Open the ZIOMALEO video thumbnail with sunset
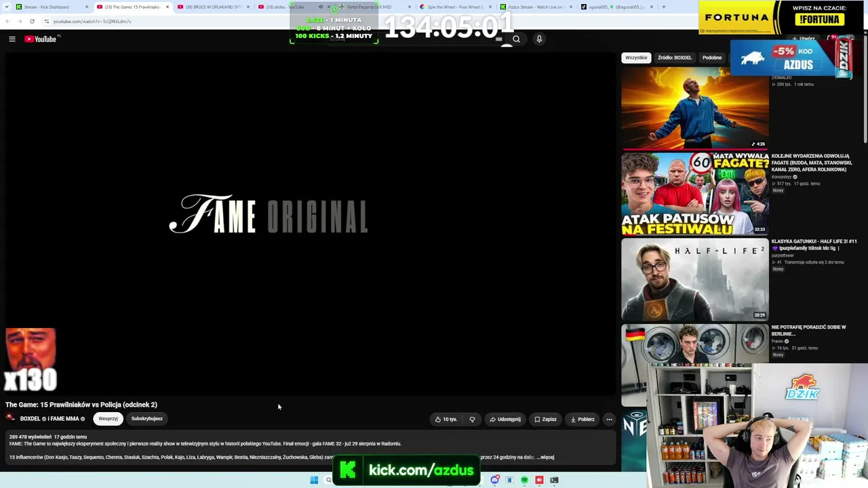868x488 pixels. click(695, 108)
